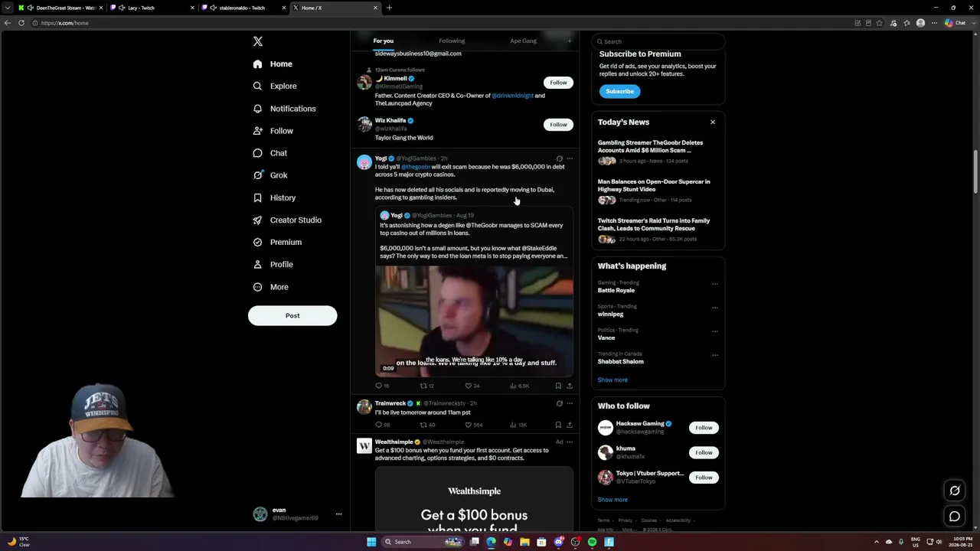Reply to Trainwreck's post

[x=382, y=425]
